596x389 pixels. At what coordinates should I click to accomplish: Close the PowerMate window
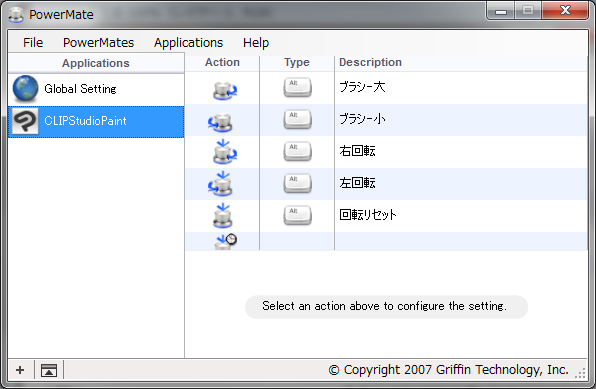coord(565,10)
